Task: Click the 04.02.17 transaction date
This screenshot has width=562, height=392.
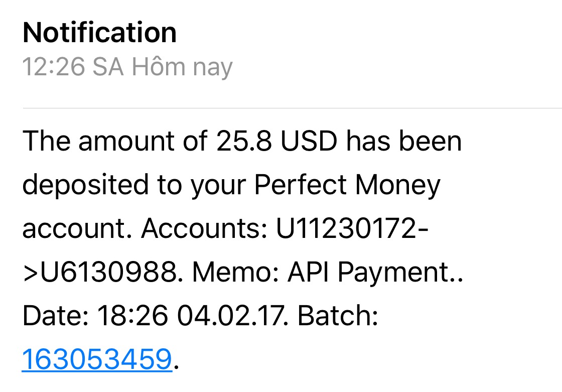Action: tap(232, 316)
